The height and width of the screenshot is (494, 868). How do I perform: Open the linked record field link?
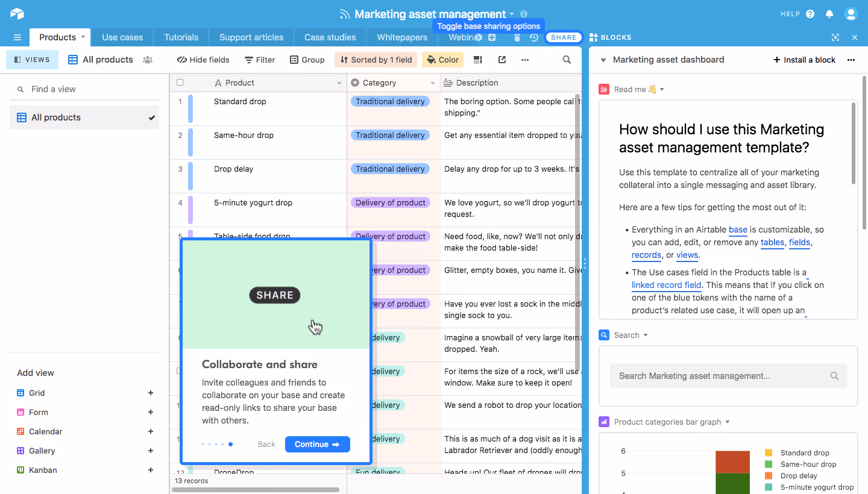click(667, 285)
